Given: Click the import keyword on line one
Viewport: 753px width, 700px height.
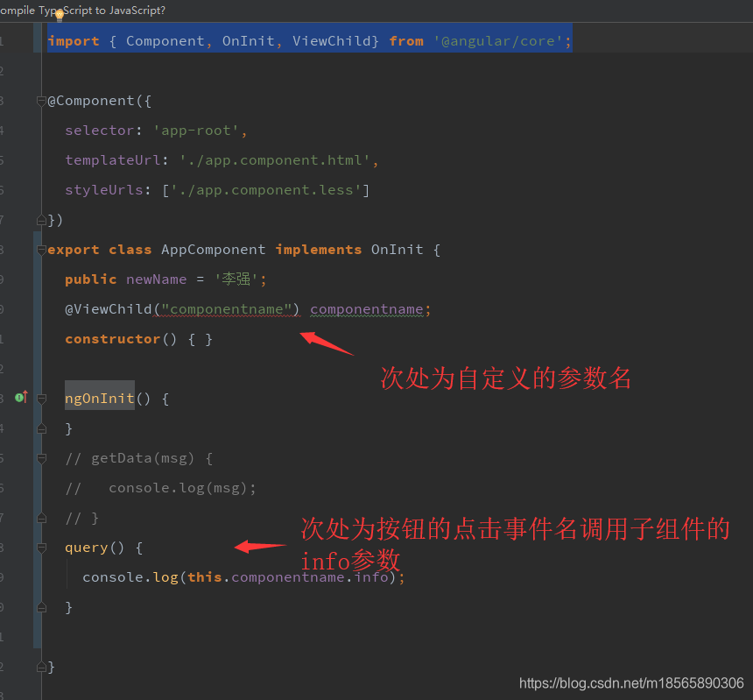Looking at the screenshot, I should (x=74, y=41).
